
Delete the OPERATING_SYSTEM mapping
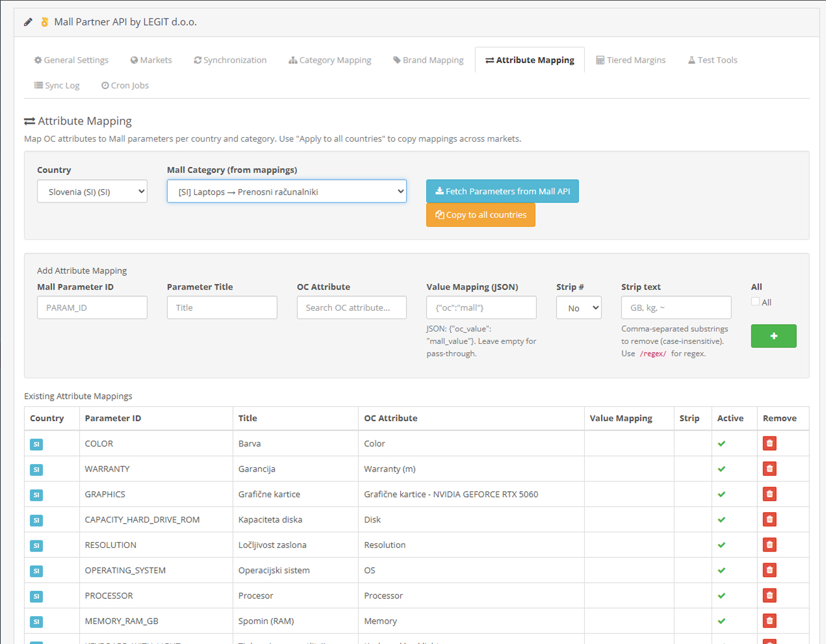(769, 570)
